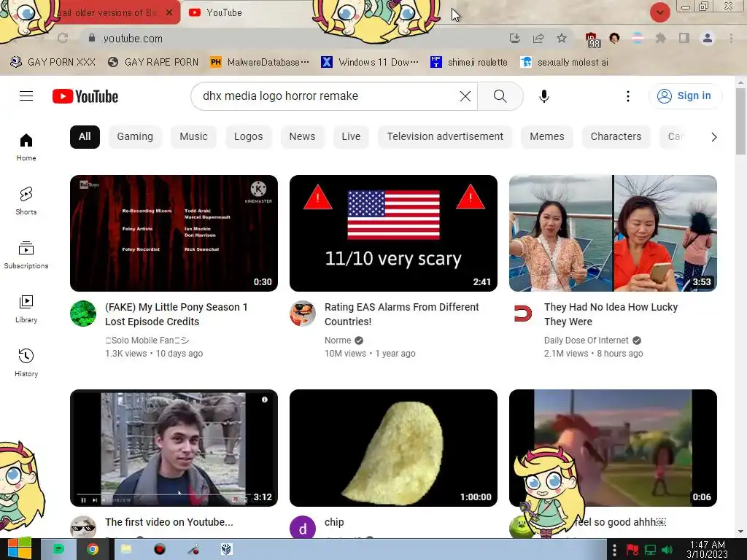Open Daily Dose Of Internet channel name
The image size is (747, 560).
point(587,341)
